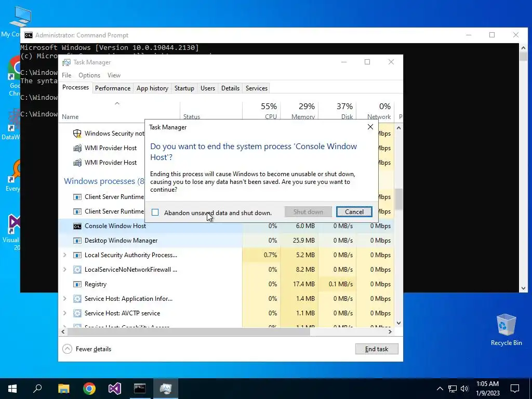Click the Task Manager taskbar icon

[x=166, y=389]
